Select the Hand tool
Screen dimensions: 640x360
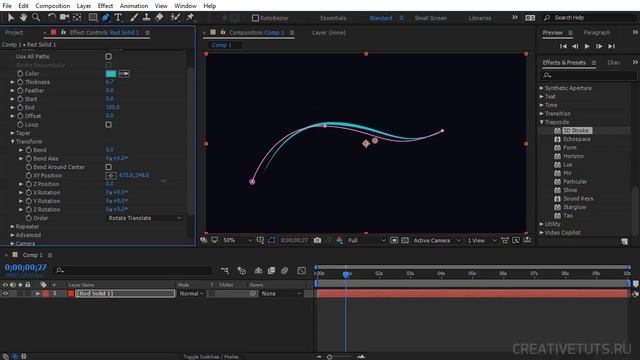coord(23,17)
